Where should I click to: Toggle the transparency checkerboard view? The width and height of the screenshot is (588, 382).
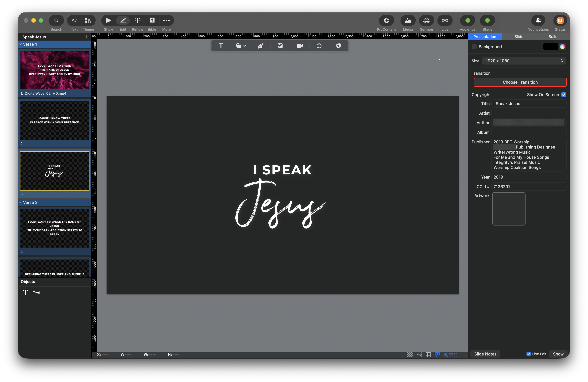pyautogui.click(x=410, y=355)
